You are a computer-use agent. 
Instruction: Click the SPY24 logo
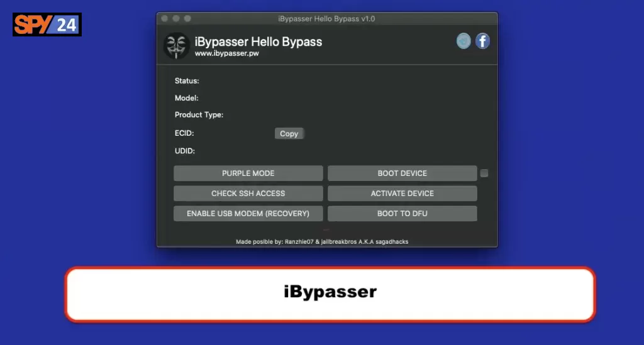click(x=47, y=25)
